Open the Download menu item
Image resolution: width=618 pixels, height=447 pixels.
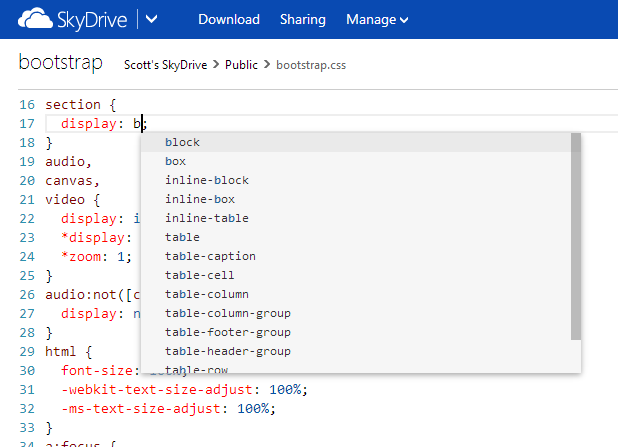(x=229, y=19)
